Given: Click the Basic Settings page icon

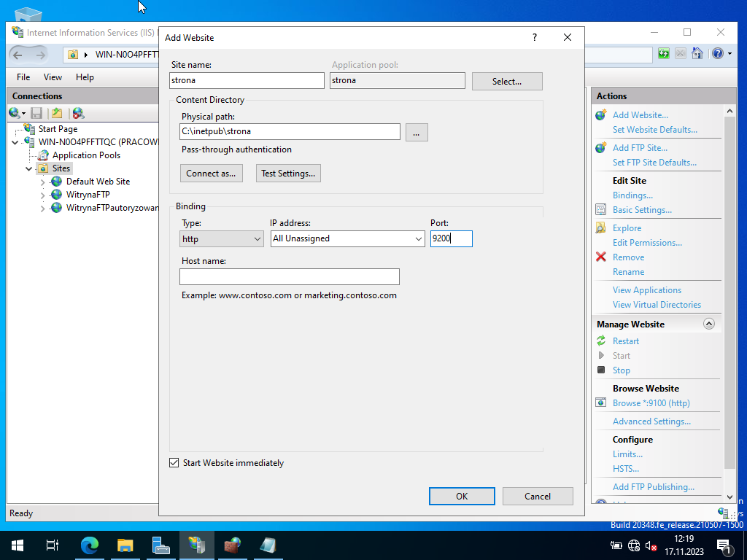Looking at the screenshot, I should point(601,209).
